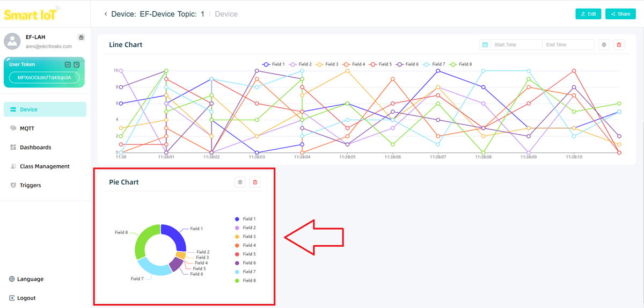The width and height of the screenshot is (644, 308).
Task: Open Line Chart settings gear
Action: click(604, 45)
